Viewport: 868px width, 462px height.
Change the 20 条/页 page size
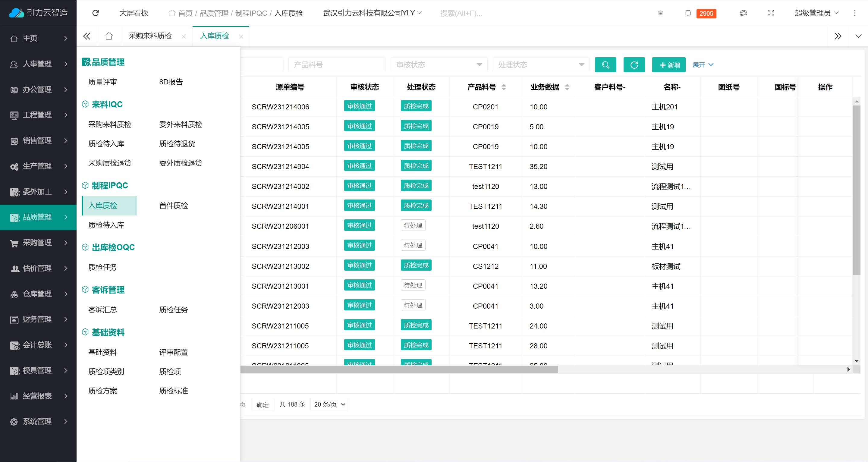pos(329,404)
